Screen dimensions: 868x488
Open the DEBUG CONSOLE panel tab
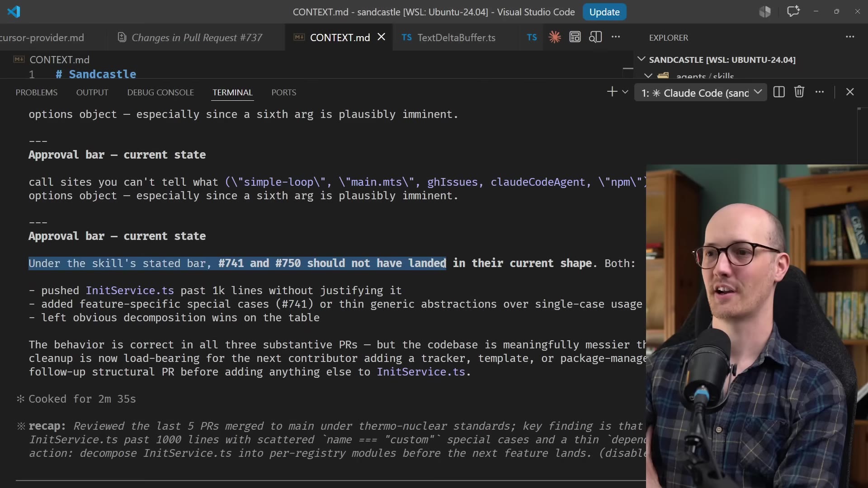[160, 92]
